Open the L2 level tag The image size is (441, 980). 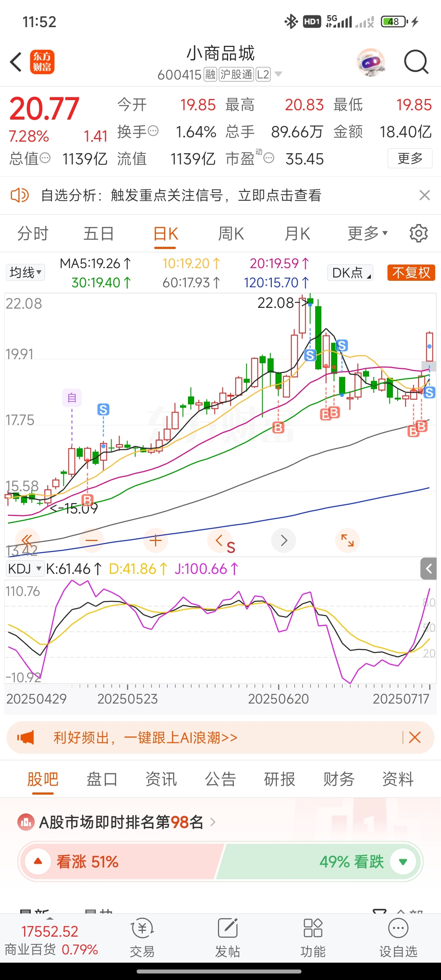pyautogui.click(x=263, y=74)
